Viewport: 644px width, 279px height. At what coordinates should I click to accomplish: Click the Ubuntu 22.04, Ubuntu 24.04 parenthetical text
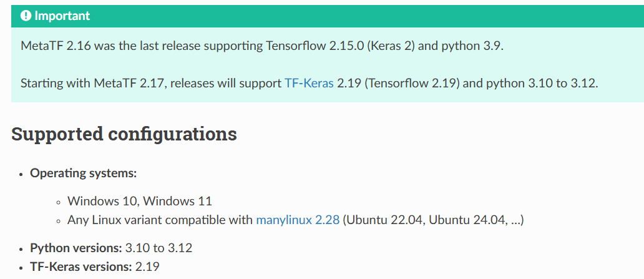[x=433, y=220]
